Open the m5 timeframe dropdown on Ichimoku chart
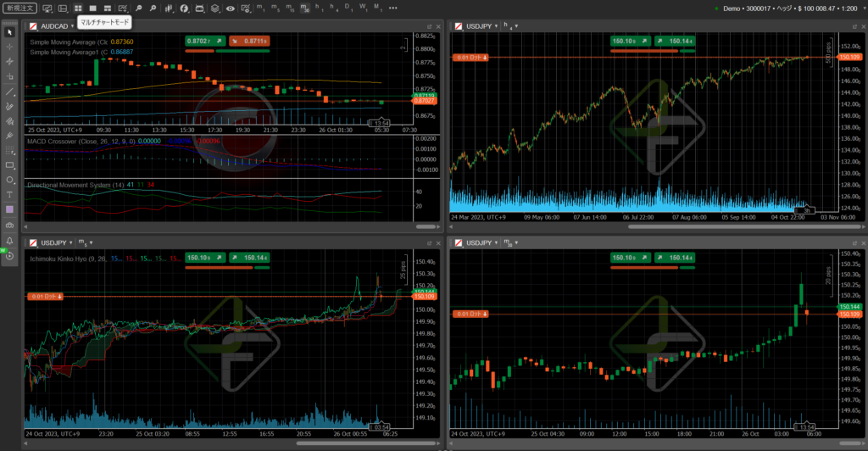 (x=86, y=242)
